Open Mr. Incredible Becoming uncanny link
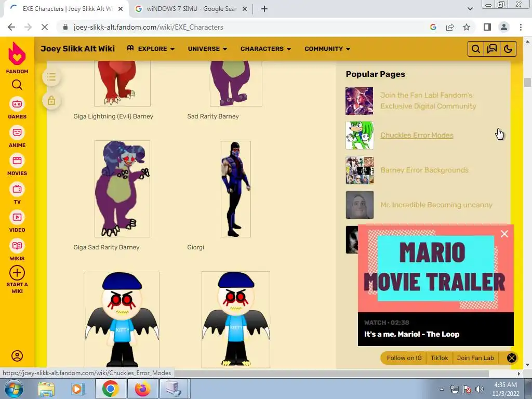The width and height of the screenshot is (532, 399). click(436, 205)
